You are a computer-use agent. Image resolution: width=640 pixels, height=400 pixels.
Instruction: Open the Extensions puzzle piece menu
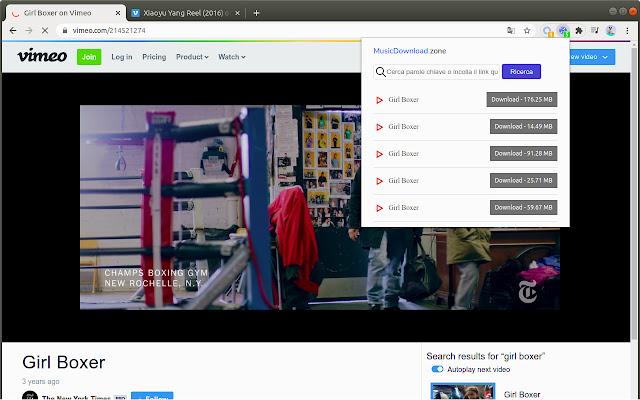[x=578, y=31]
